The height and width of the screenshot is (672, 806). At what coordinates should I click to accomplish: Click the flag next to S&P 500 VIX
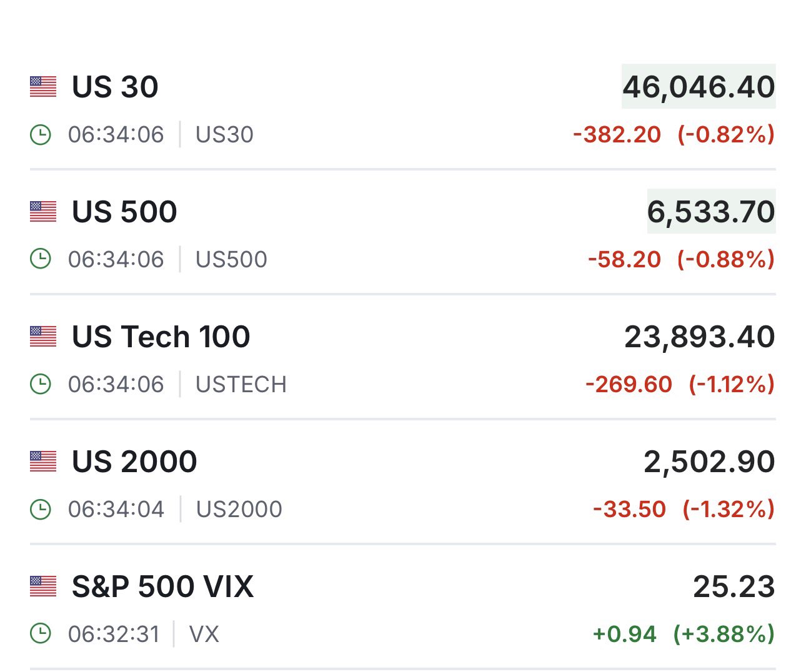[x=43, y=586]
